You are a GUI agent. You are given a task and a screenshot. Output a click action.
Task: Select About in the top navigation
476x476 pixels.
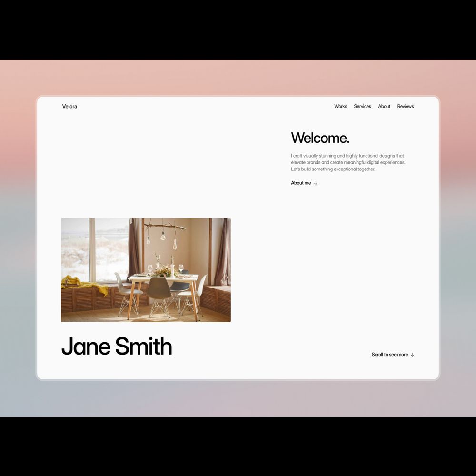point(384,106)
